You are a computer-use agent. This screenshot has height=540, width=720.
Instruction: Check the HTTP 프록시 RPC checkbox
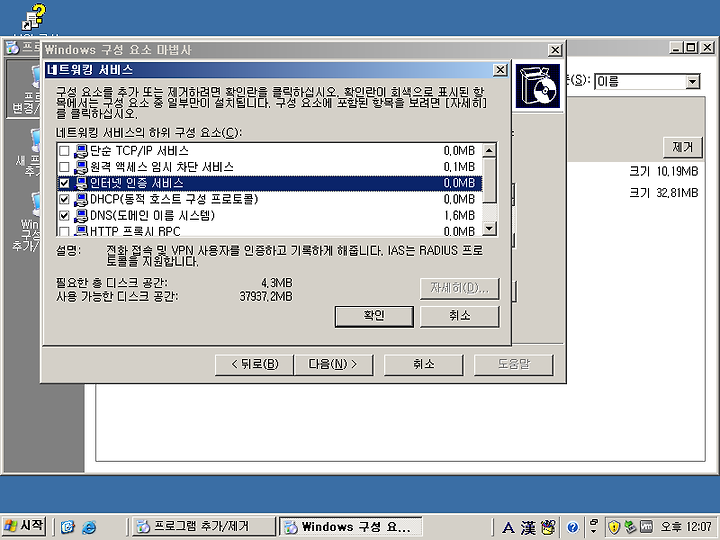click(x=64, y=231)
